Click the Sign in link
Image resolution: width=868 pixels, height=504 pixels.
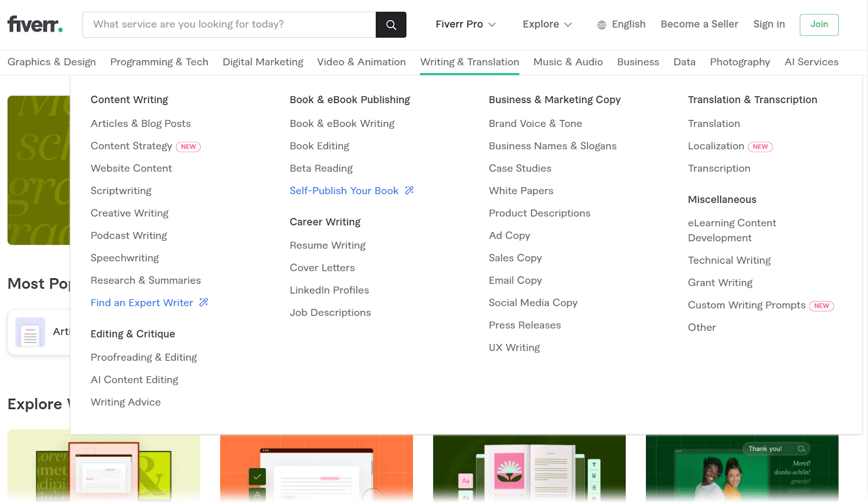click(769, 24)
